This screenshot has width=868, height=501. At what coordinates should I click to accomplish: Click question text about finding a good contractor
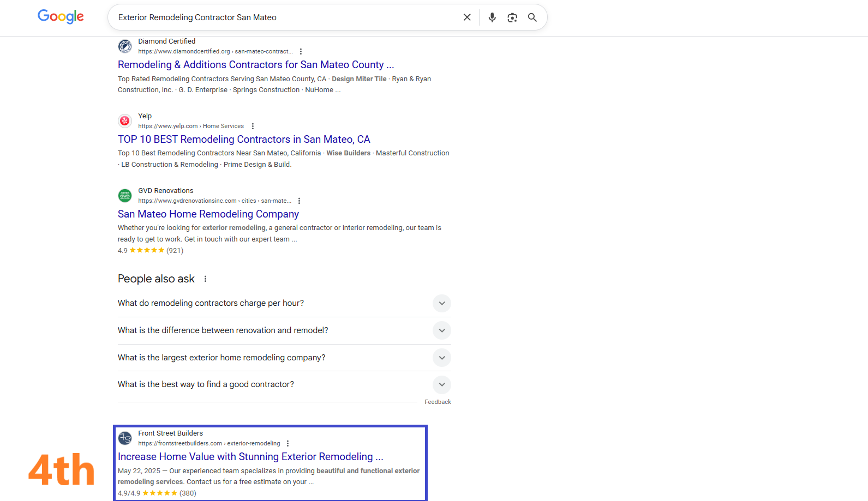pyautogui.click(x=206, y=384)
